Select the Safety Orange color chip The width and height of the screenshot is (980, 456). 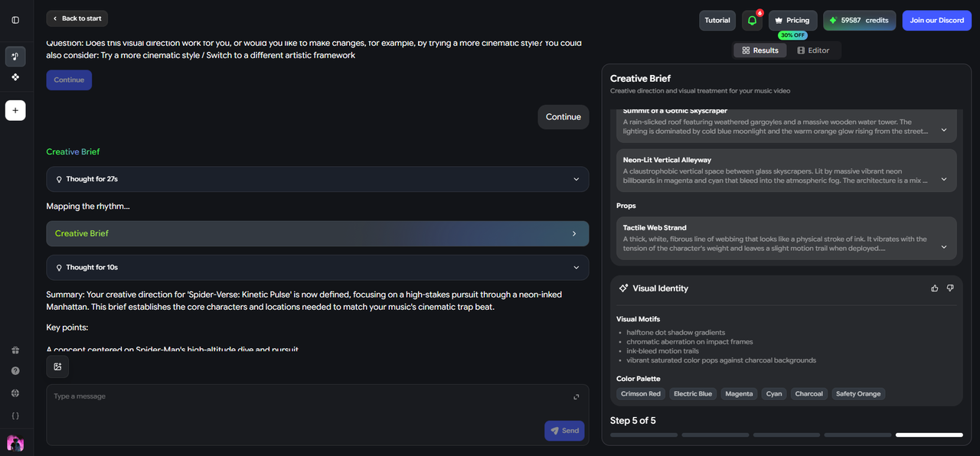click(x=858, y=394)
